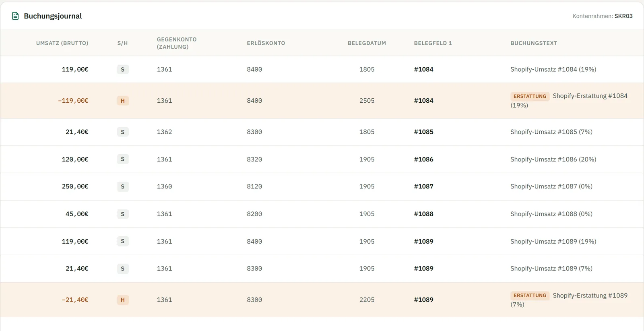The image size is (644, 331).
Task: Click Belegfeld 1 value #1088
Action: click(423, 214)
